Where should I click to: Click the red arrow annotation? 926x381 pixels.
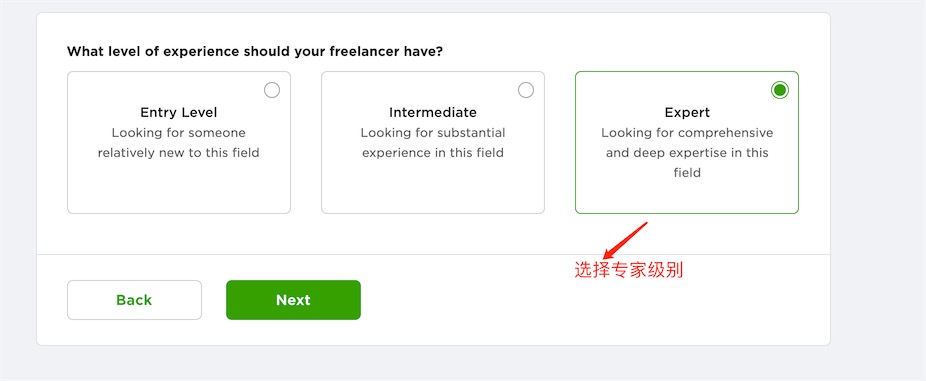coord(625,240)
